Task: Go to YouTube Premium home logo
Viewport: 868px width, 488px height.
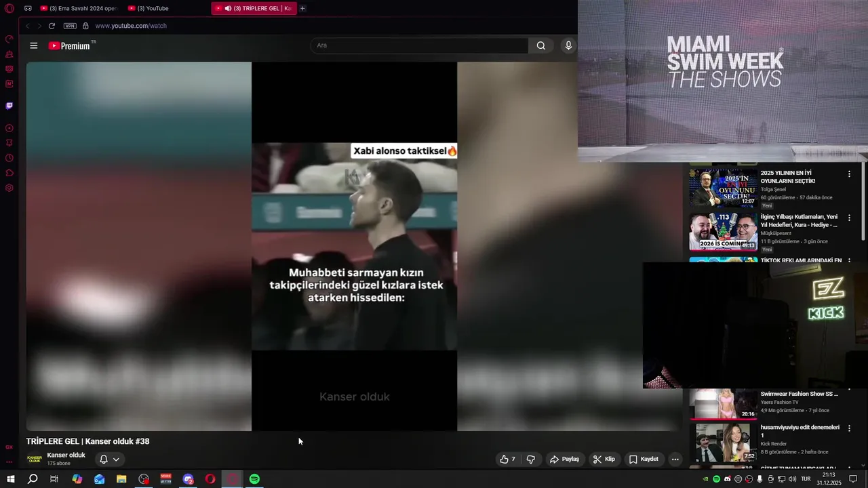Action: pyautogui.click(x=69, y=45)
